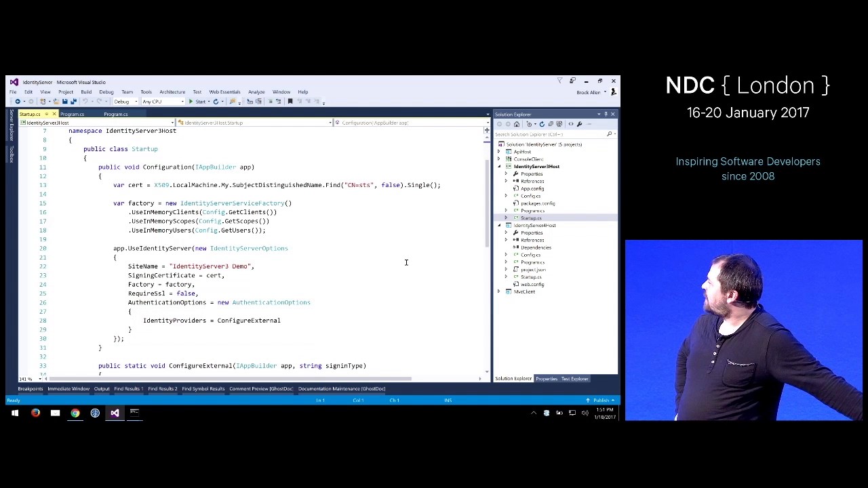868x488 pixels.
Task: Open Firefox from the taskbar
Action: (35, 413)
